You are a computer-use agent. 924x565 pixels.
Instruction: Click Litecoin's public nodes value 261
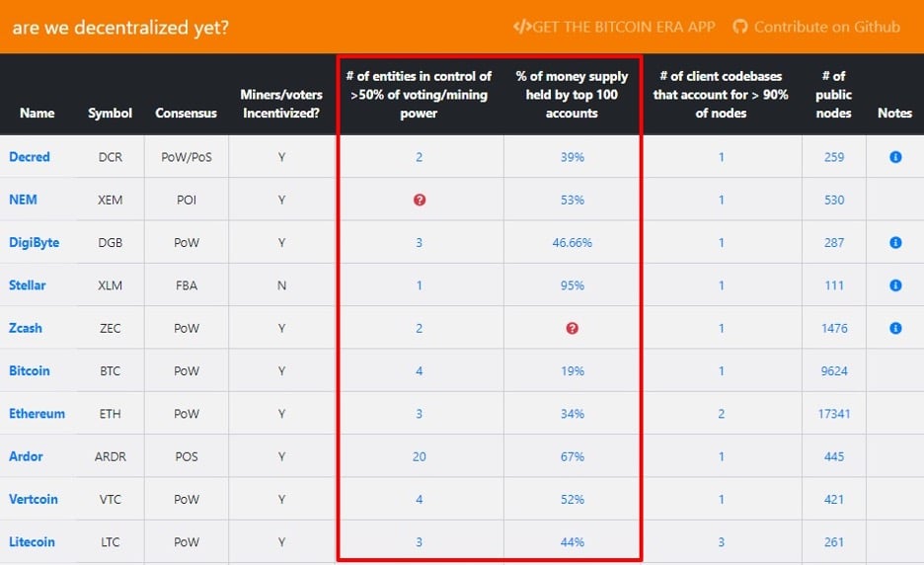[834, 542]
